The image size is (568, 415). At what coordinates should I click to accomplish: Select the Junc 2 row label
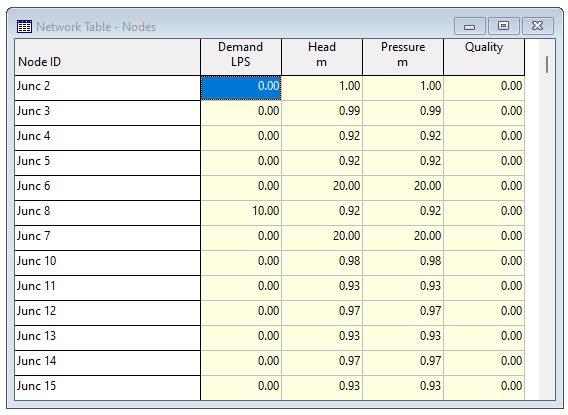click(108, 88)
